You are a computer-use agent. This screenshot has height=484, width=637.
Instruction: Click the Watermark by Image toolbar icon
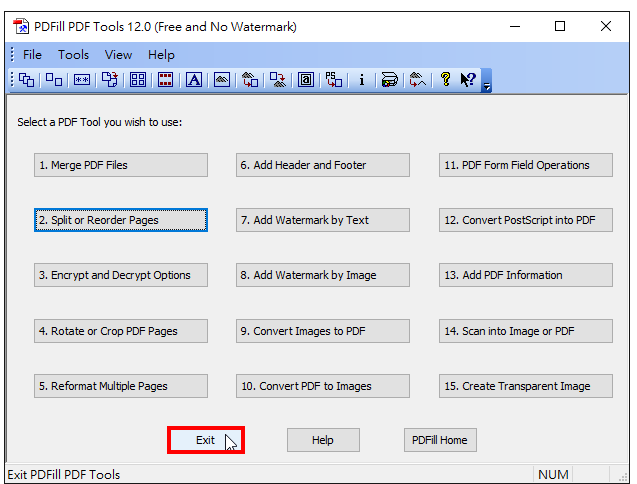[x=222, y=80]
